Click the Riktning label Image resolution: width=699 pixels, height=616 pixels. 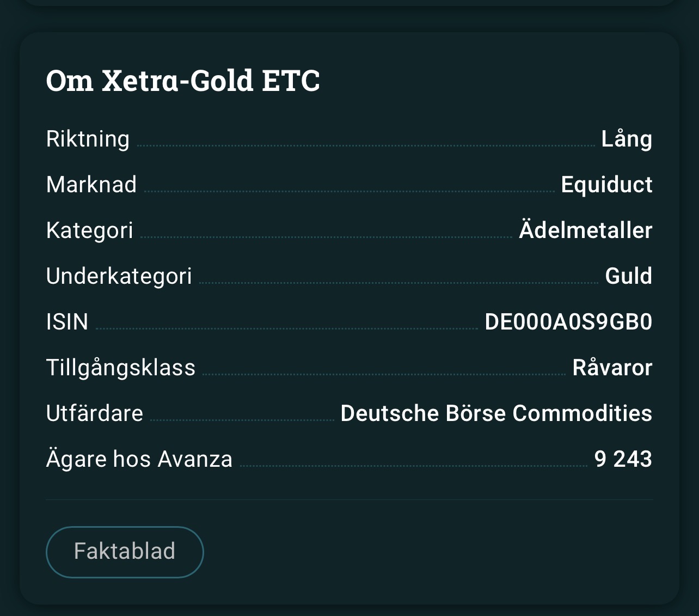[88, 139]
